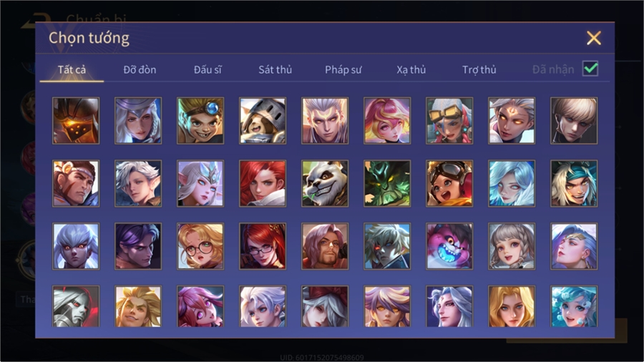Choose the red-haired woman wearing glasses

(263, 246)
